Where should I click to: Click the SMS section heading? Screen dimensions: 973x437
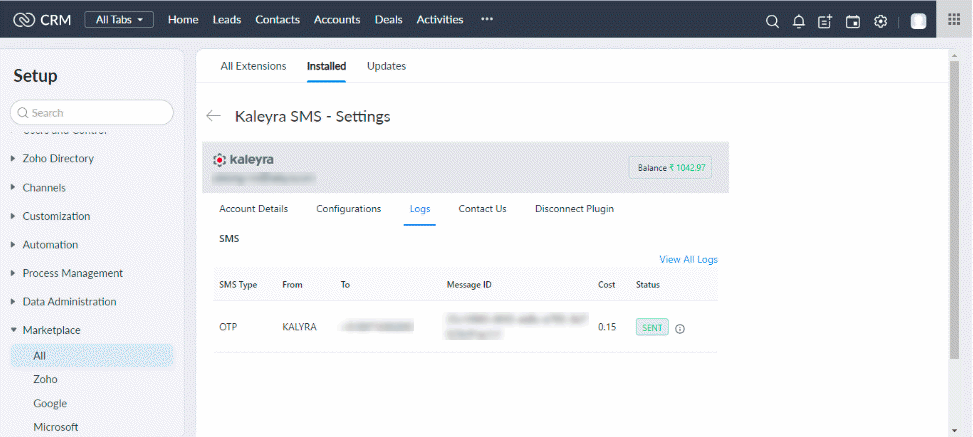tap(229, 238)
